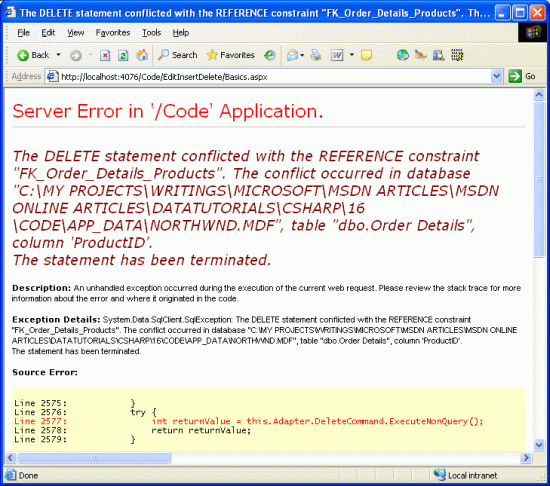
Task: Click the Done status bar page icon
Action: coord(10,475)
